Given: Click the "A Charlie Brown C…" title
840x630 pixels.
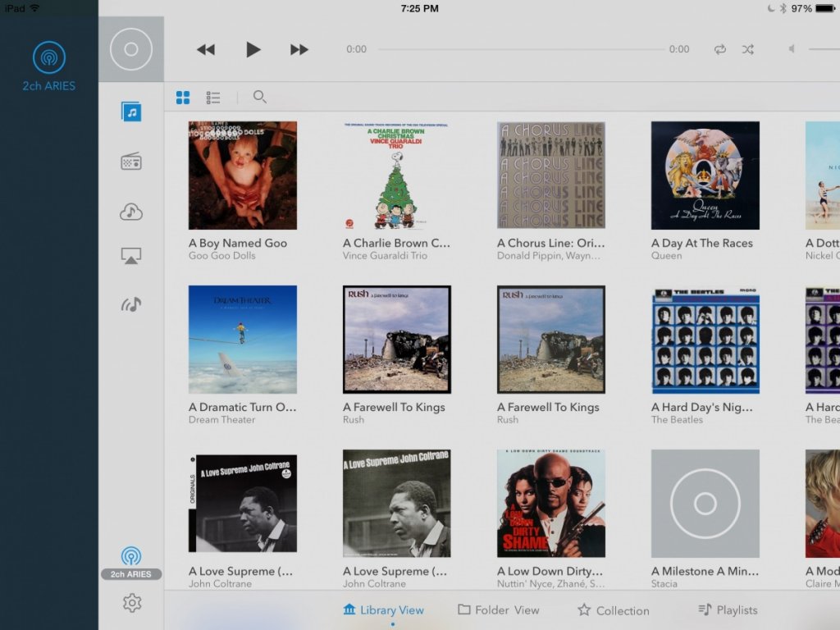Looking at the screenshot, I should pos(396,243).
